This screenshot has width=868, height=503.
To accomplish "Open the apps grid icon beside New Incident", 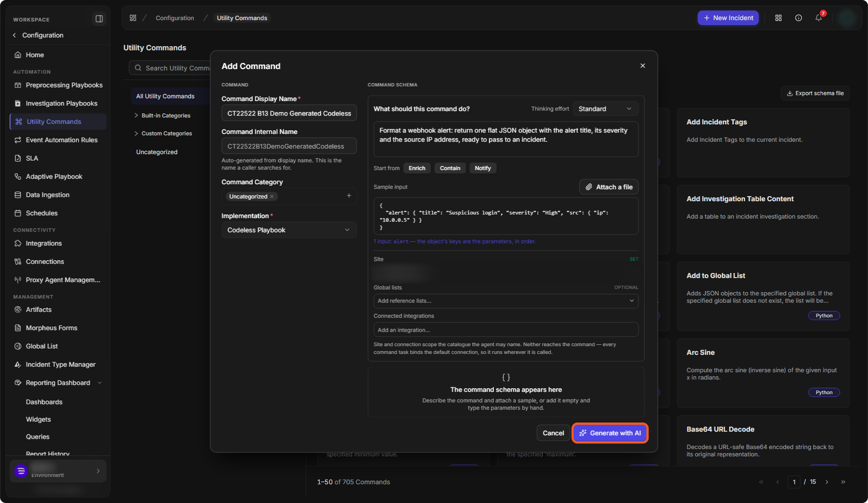I will (x=778, y=18).
